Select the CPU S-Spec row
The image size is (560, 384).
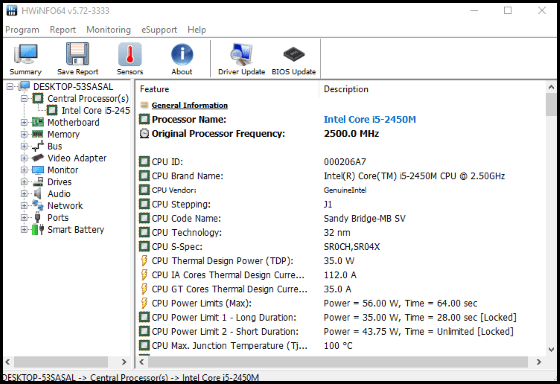click(x=342, y=247)
